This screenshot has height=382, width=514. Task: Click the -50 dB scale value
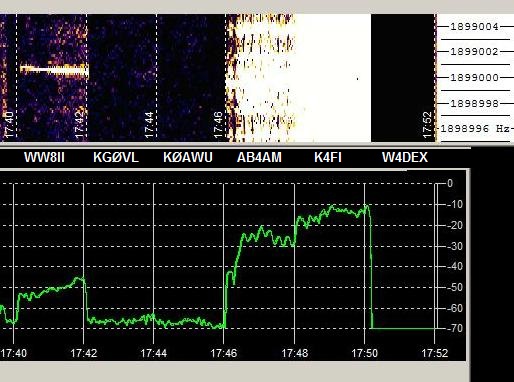[x=455, y=287]
